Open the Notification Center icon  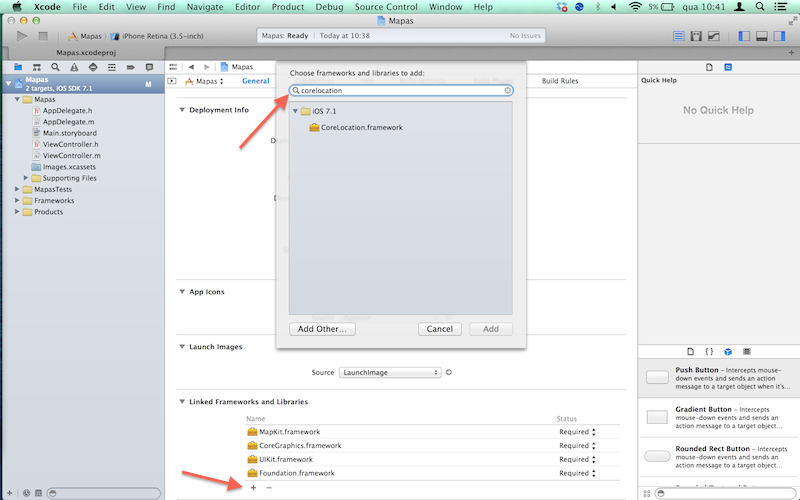(x=780, y=7)
